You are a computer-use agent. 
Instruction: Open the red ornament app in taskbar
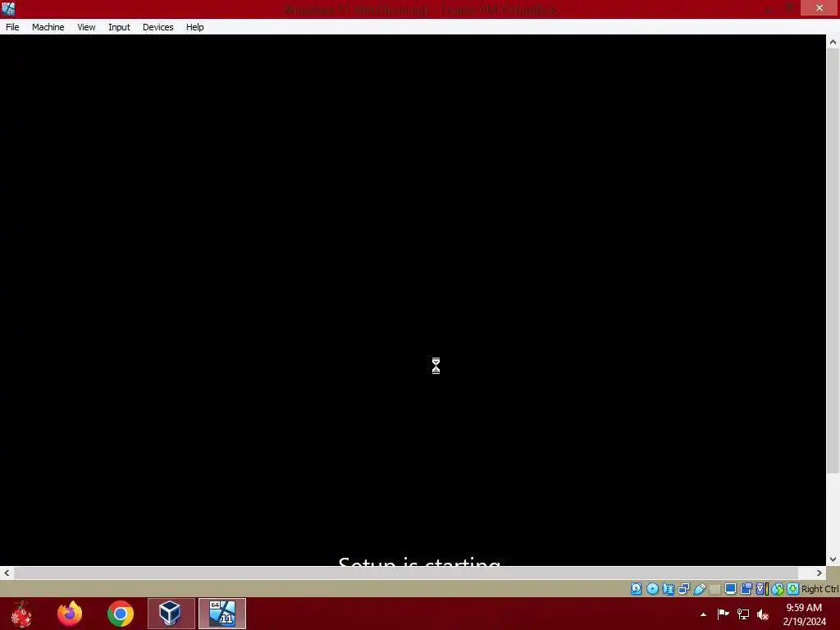click(21, 614)
